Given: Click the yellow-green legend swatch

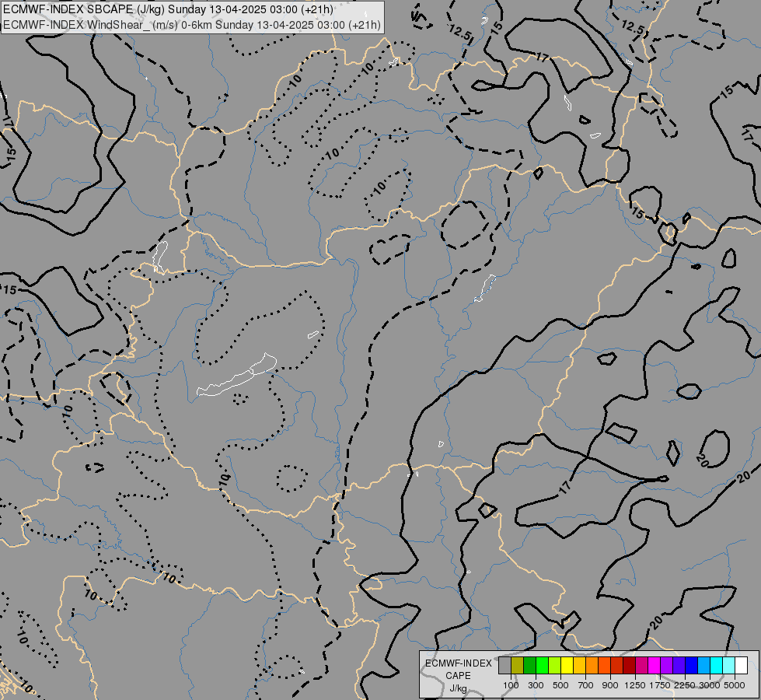Looking at the screenshot, I should coord(554,665).
